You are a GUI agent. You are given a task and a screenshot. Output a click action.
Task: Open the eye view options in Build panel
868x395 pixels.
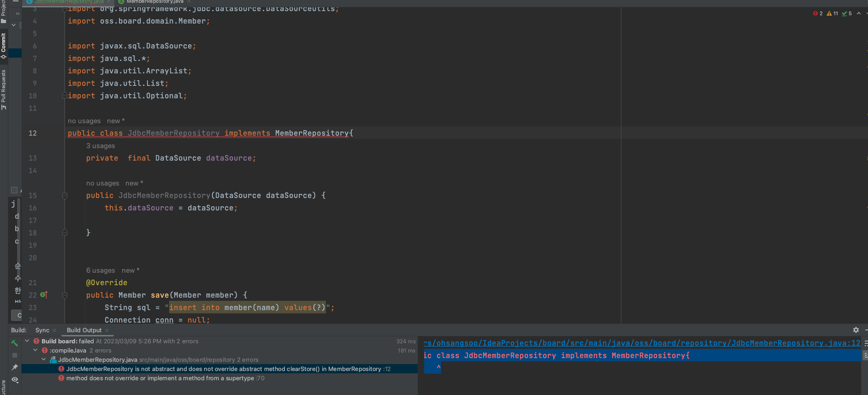click(x=15, y=380)
